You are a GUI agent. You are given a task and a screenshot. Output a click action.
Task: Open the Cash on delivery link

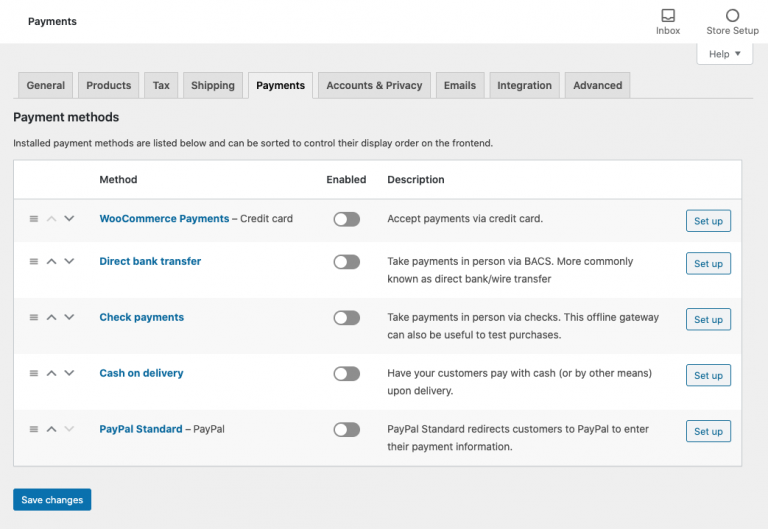click(141, 373)
